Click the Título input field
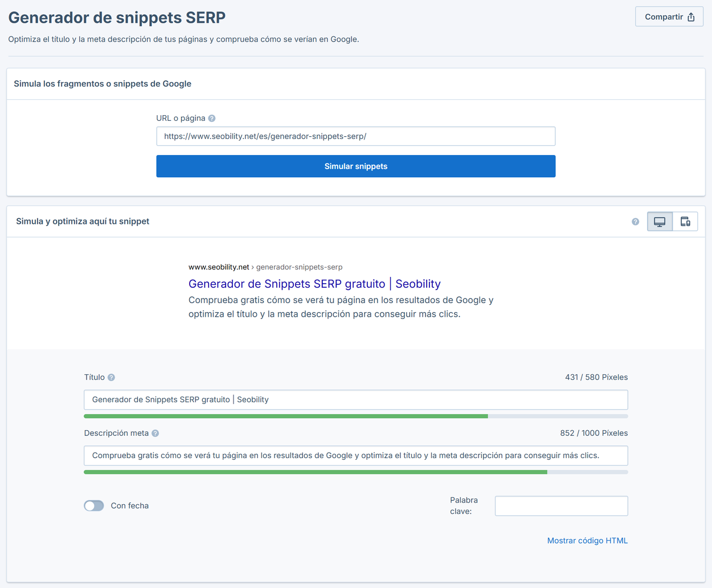Viewport: 712px width, 588px height. (x=356, y=400)
